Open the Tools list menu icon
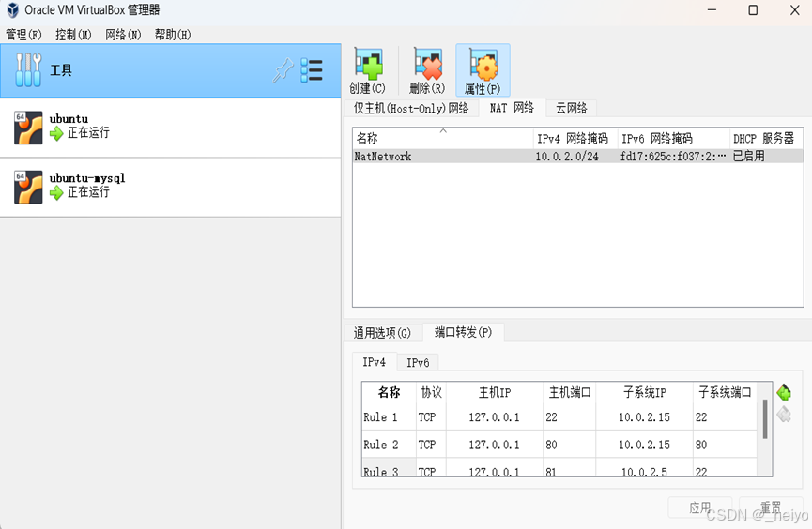The height and width of the screenshot is (529, 812). (312, 70)
